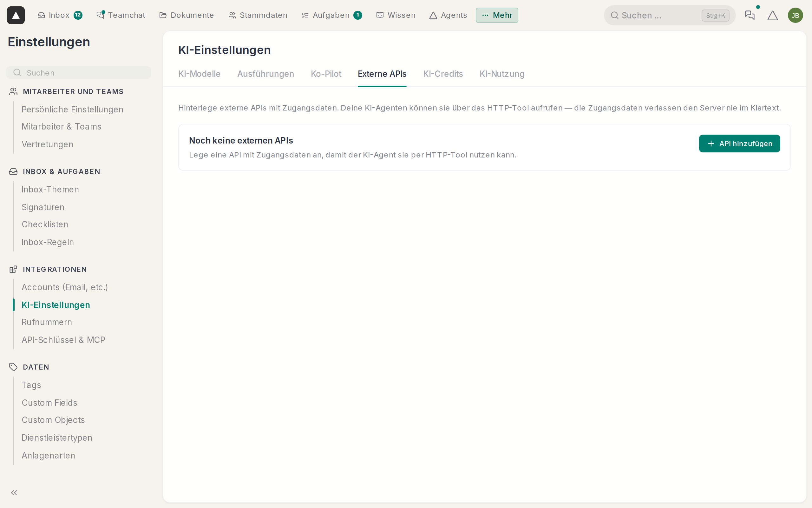Click the triangle icon next to the avatar
This screenshot has height=508, width=812.
click(772, 16)
